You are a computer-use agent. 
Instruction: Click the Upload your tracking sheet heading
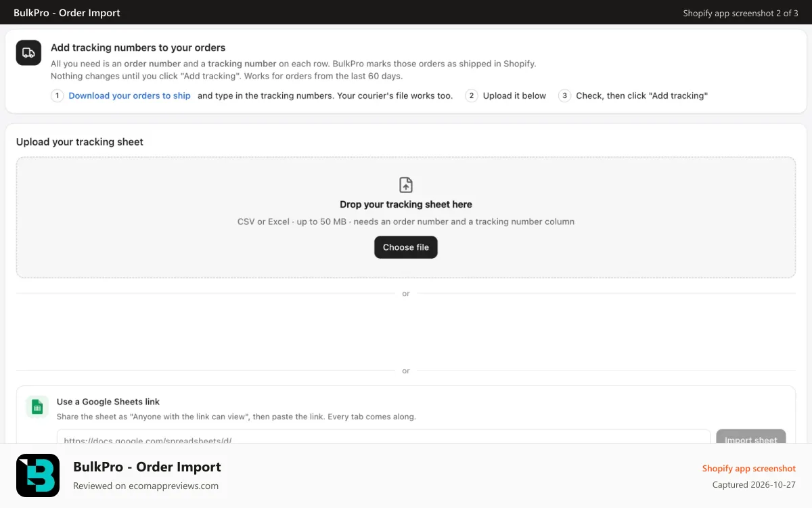pyautogui.click(x=80, y=142)
